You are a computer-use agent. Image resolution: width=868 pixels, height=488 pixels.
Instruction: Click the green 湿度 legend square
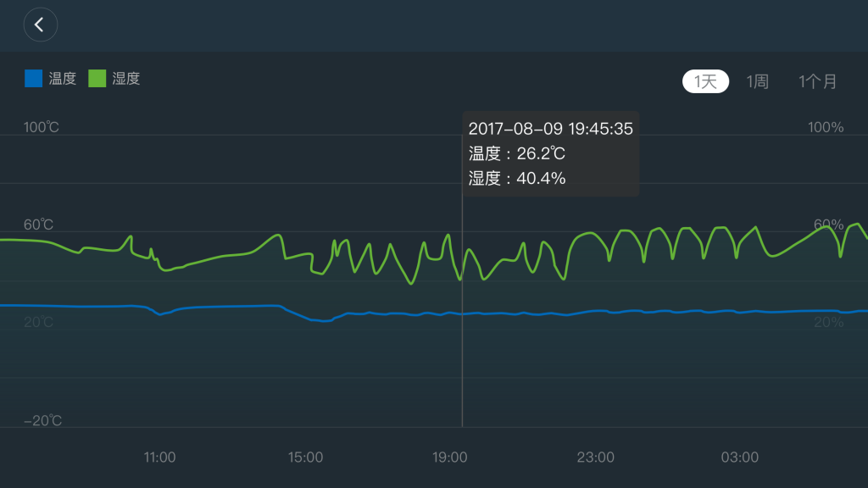point(97,79)
